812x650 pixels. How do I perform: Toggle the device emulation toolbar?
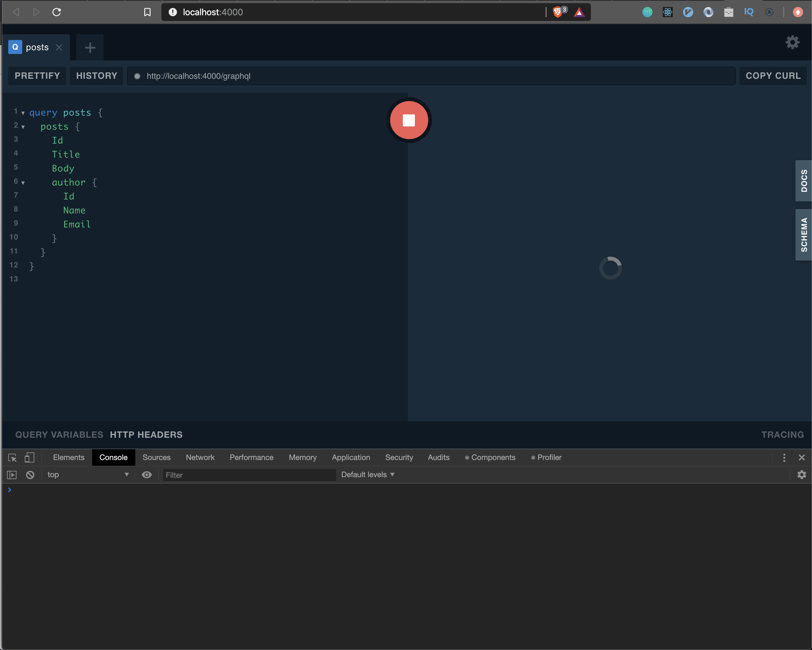(x=30, y=457)
